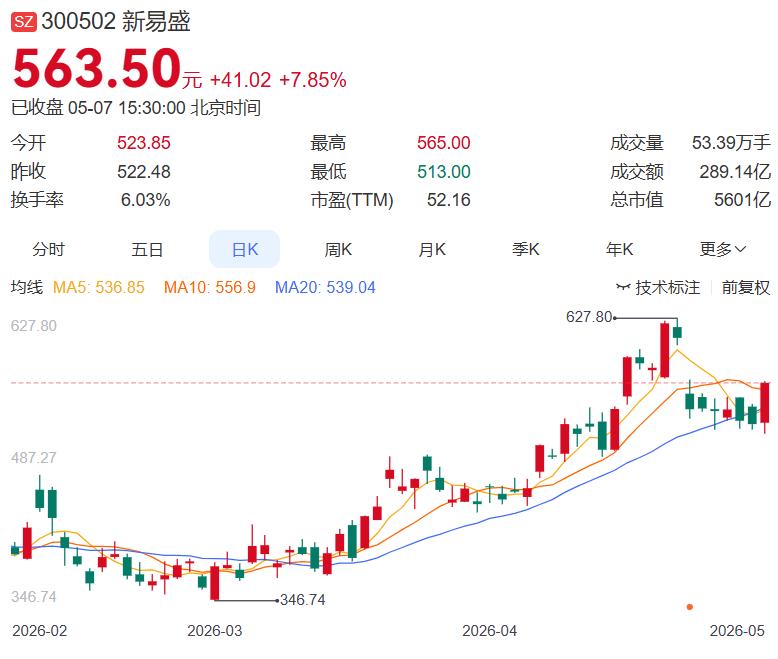The image size is (778, 659).
Task: Click the 2026-04 date axis label
Action: (489, 631)
